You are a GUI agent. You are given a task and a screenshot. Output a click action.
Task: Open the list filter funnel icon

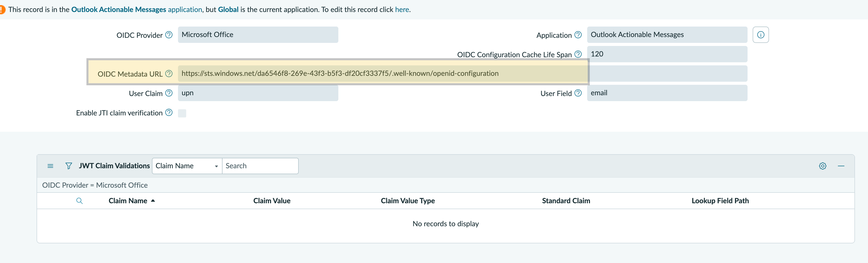click(68, 166)
